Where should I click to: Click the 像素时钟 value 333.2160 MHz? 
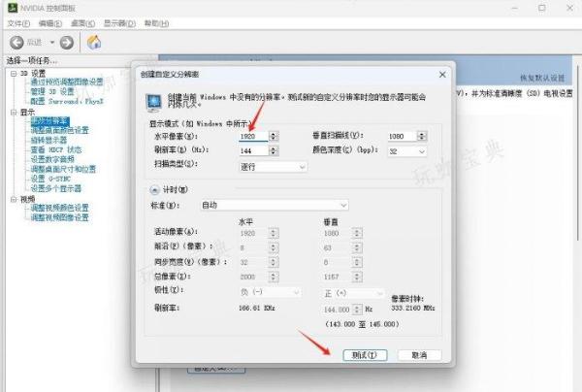(413, 309)
